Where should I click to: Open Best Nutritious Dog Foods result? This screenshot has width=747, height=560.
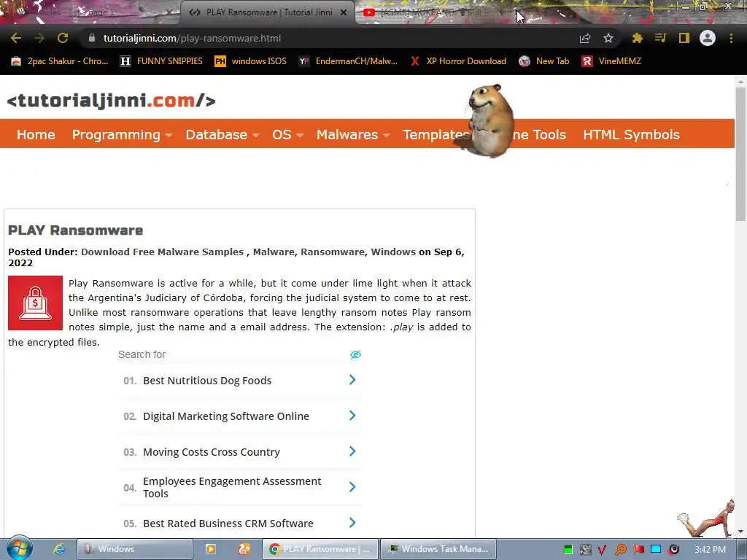tap(207, 381)
